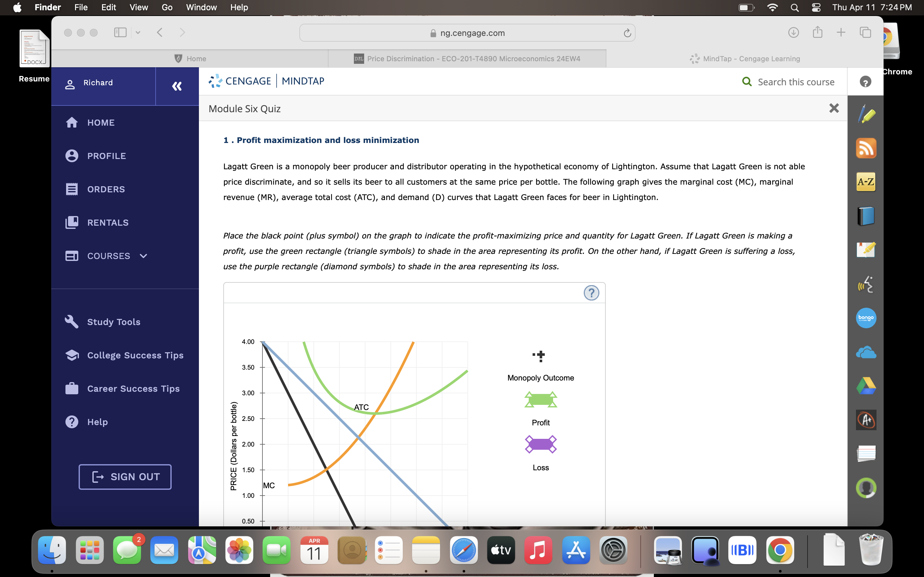The height and width of the screenshot is (577, 924).
Task: Open the graph help question mark icon
Action: (x=591, y=293)
